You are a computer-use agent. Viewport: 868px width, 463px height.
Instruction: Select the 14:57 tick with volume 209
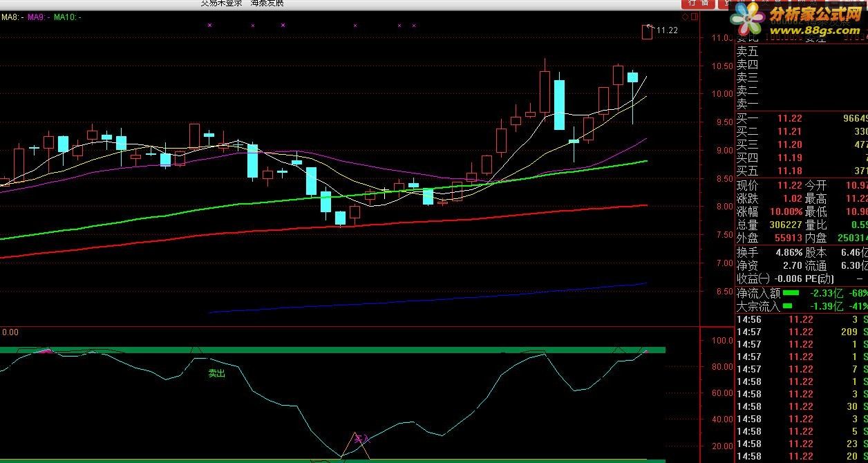coord(801,332)
